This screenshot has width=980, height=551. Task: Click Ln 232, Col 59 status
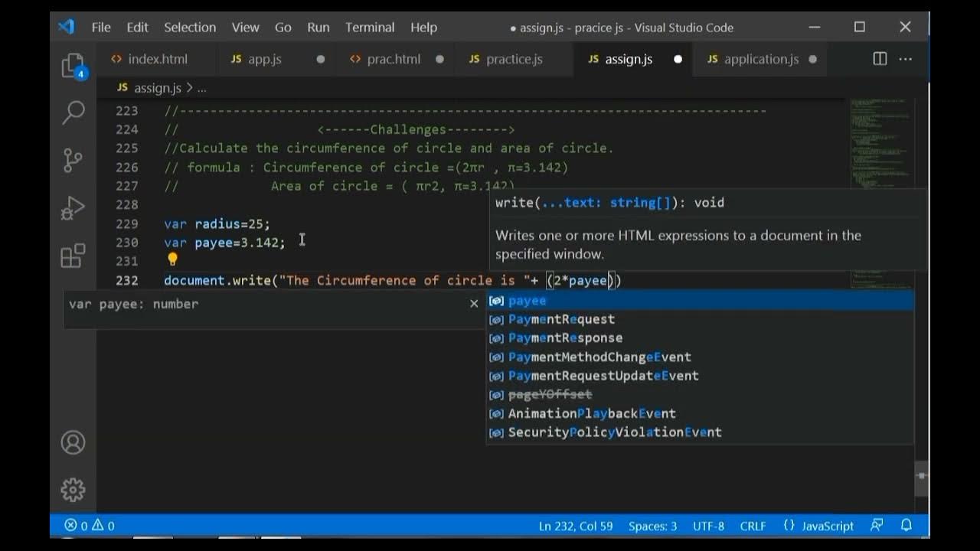coord(576,526)
